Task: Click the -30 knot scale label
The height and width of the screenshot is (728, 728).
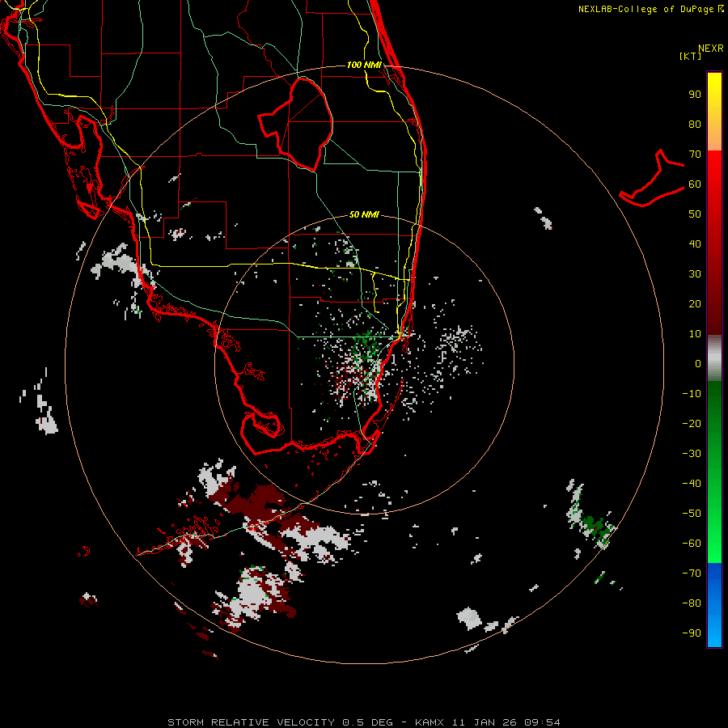Action: 692,454
